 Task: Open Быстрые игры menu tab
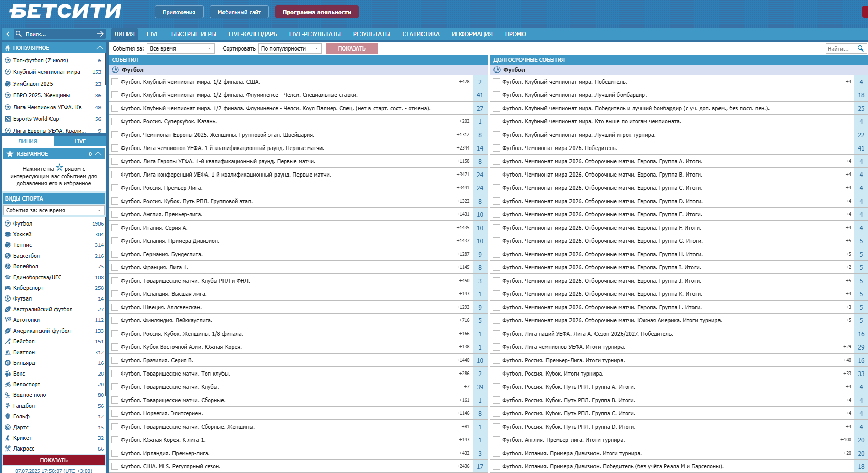193,34
